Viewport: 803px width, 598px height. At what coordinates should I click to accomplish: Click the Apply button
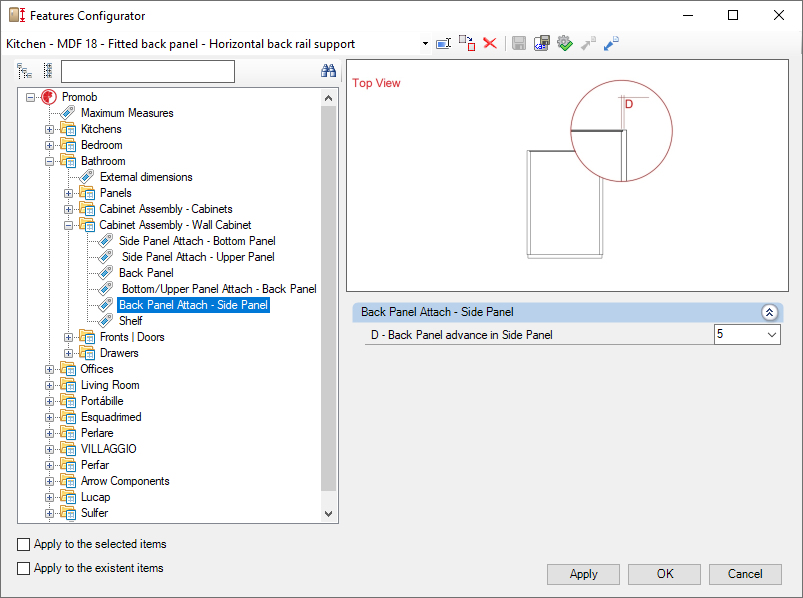(x=583, y=574)
